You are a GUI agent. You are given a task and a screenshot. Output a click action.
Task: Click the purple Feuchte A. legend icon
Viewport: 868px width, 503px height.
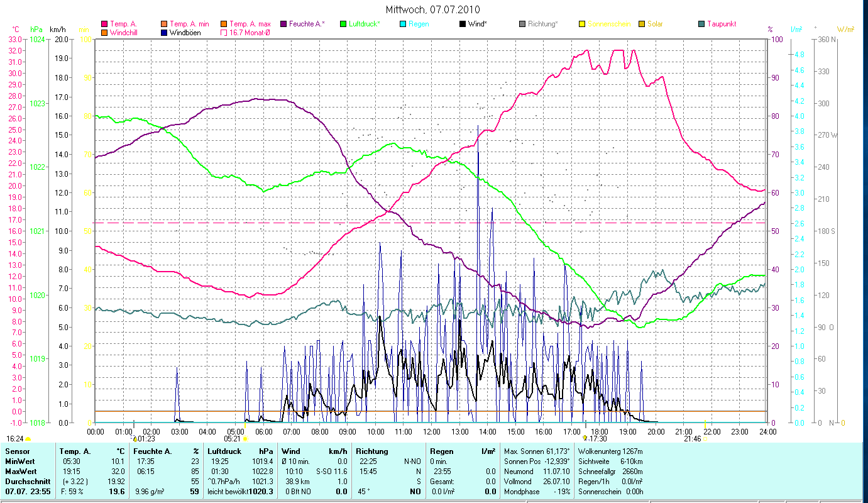click(284, 24)
